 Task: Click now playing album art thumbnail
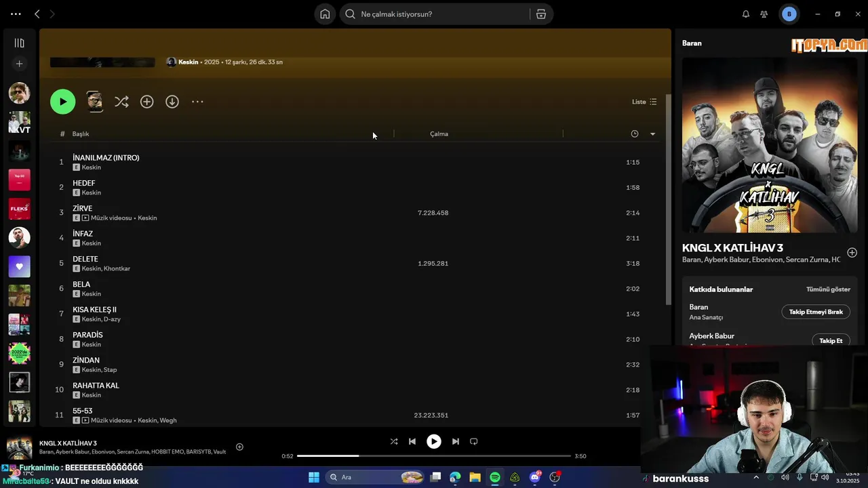pyautogui.click(x=19, y=449)
